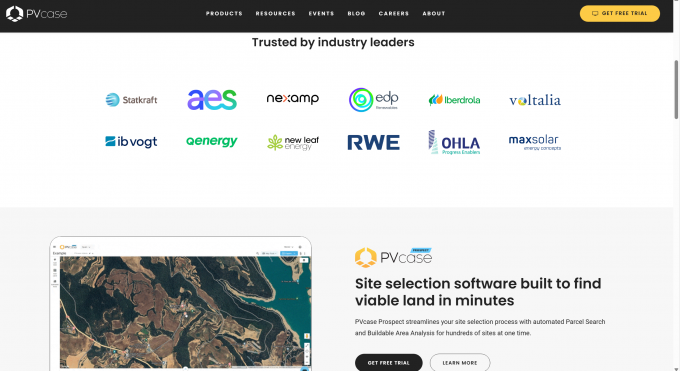Open the Resources menu
This screenshot has width=680, height=371.
275,13
